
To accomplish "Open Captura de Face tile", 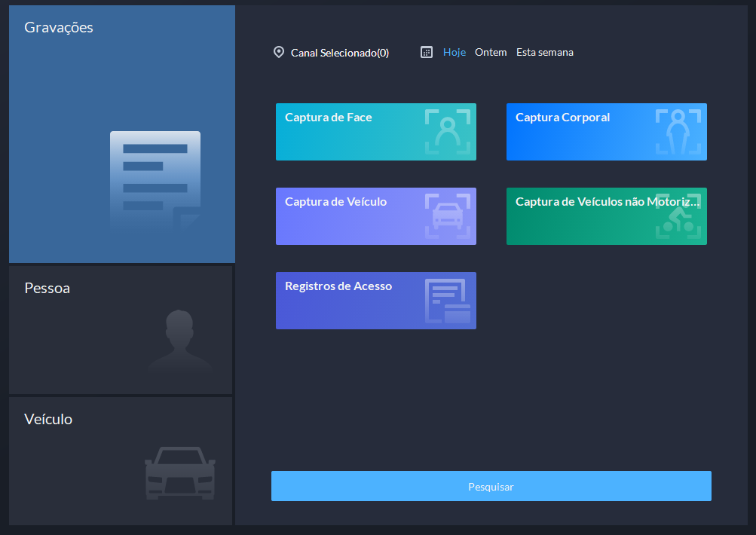I will click(x=376, y=132).
